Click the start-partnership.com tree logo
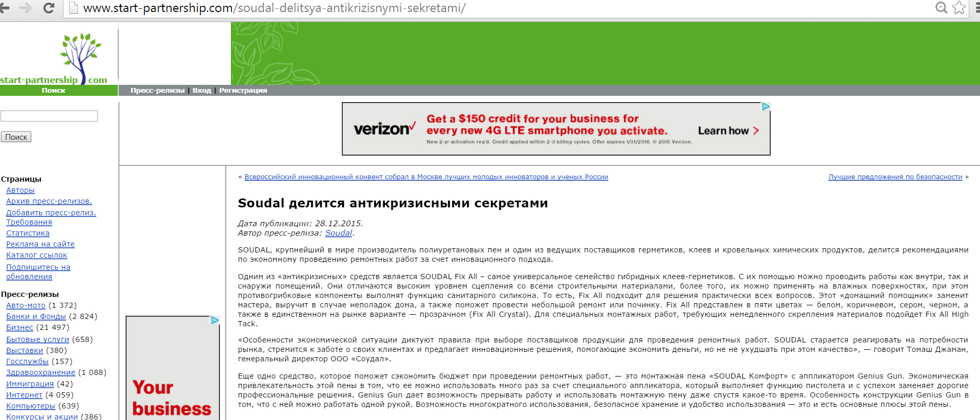Image resolution: width=980 pixels, height=420 pixels. pyautogui.click(x=54, y=59)
